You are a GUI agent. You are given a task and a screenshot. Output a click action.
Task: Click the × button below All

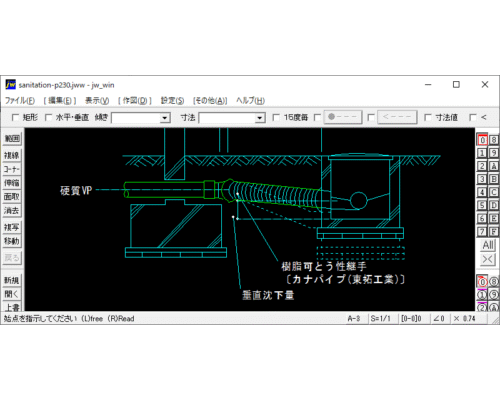[x=488, y=259]
